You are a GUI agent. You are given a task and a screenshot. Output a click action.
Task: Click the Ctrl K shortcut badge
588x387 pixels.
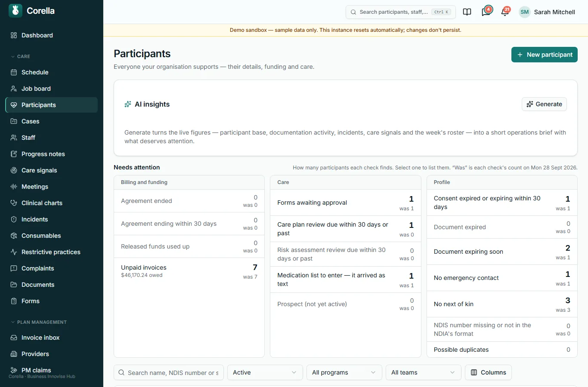click(441, 12)
